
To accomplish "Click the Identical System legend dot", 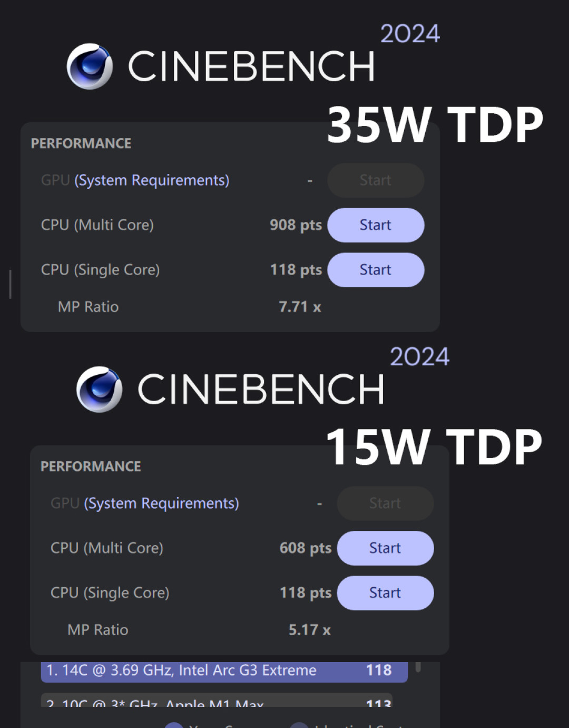I will 299,725.
